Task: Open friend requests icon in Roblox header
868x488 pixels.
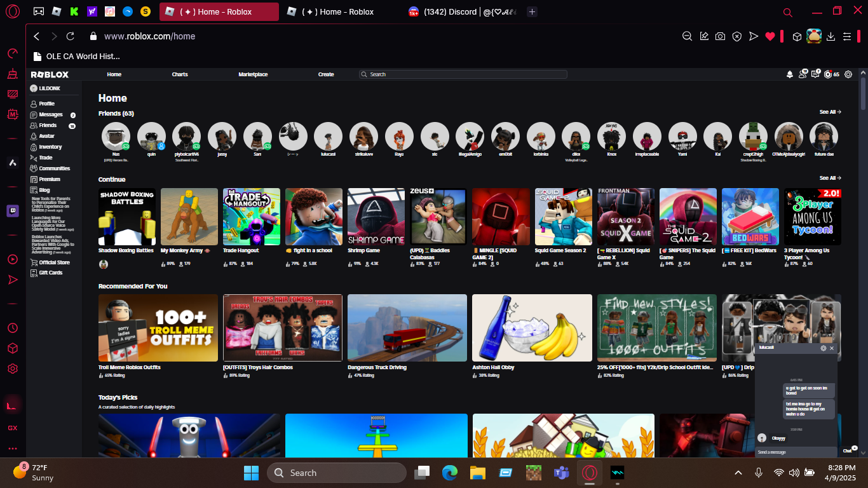Action: click(803, 74)
